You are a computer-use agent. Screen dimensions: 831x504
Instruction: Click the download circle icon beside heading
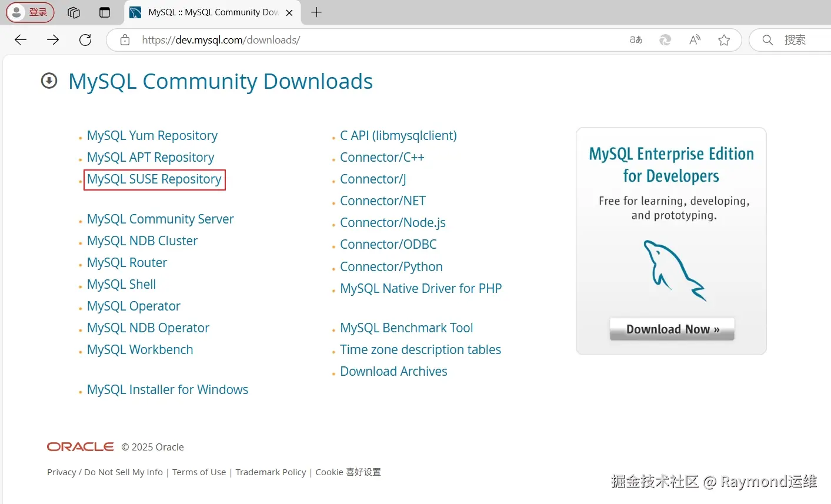[49, 81]
